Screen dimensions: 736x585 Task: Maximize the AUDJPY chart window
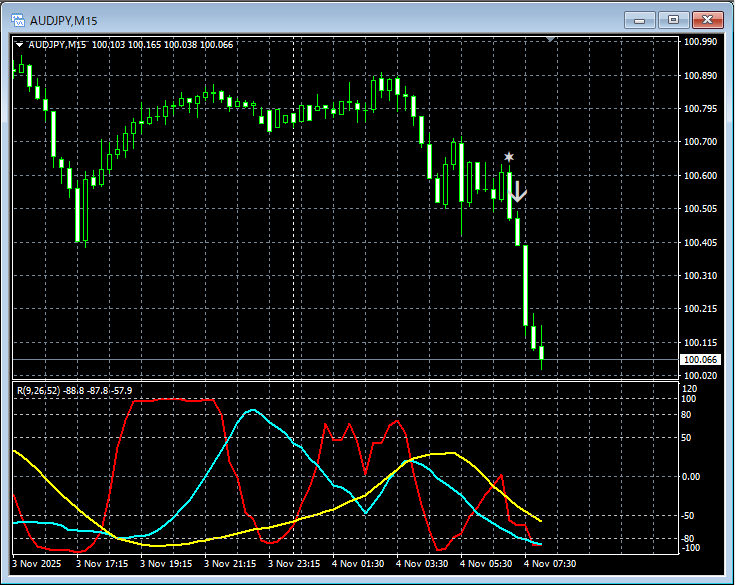tap(673, 20)
